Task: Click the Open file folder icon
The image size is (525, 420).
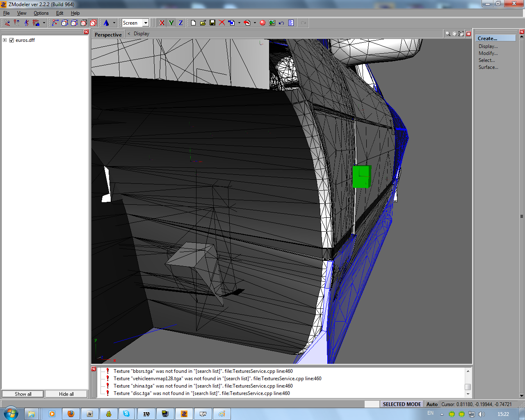Action: [203, 23]
